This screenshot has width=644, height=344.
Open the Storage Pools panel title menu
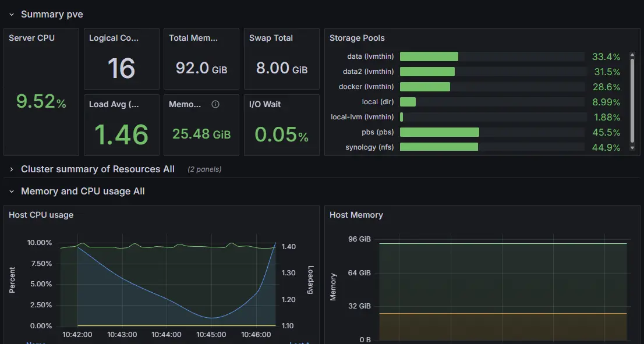357,38
